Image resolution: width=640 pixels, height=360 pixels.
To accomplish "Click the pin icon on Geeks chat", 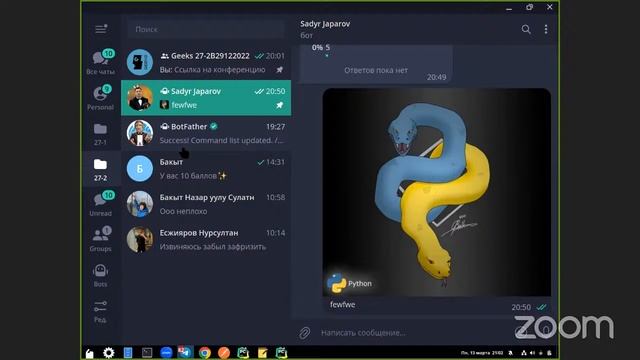I will click(x=280, y=70).
